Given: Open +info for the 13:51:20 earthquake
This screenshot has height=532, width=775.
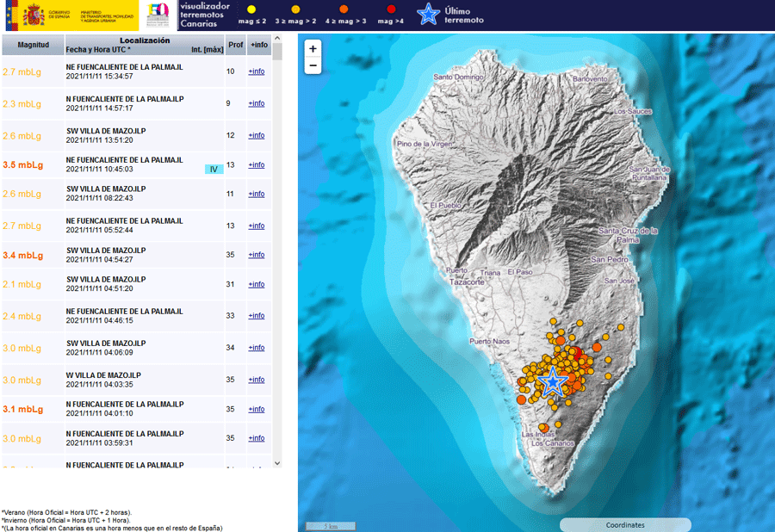Looking at the screenshot, I should [256, 135].
